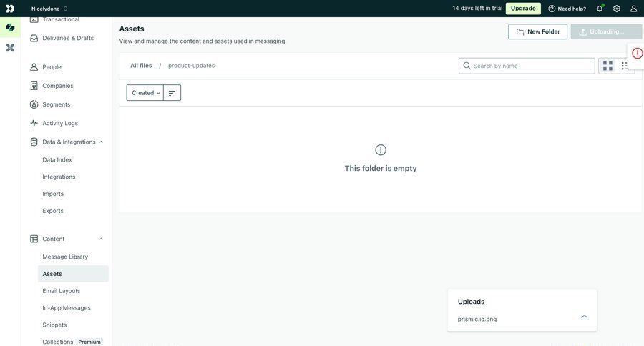Go to Message Library
Viewport: 644px width, 346px height.
65,257
